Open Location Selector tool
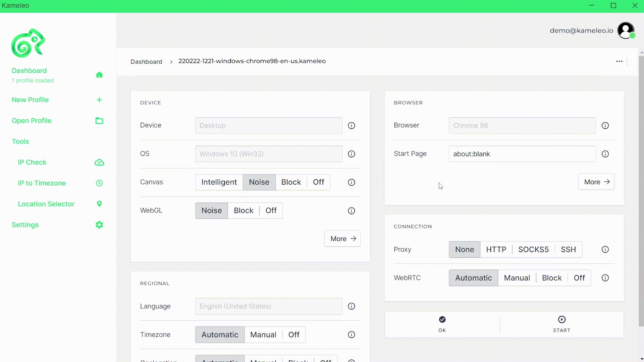This screenshot has height=362, width=644. (x=46, y=204)
